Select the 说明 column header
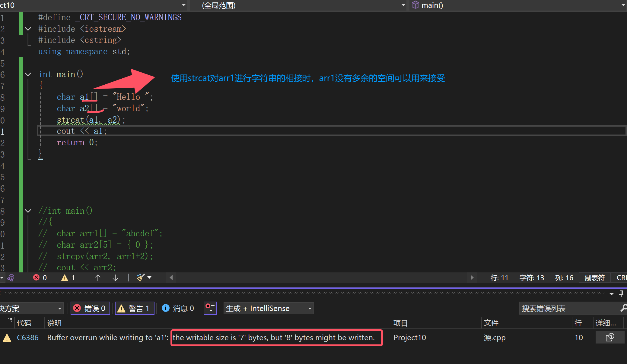The image size is (627, 364). pos(54,323)
